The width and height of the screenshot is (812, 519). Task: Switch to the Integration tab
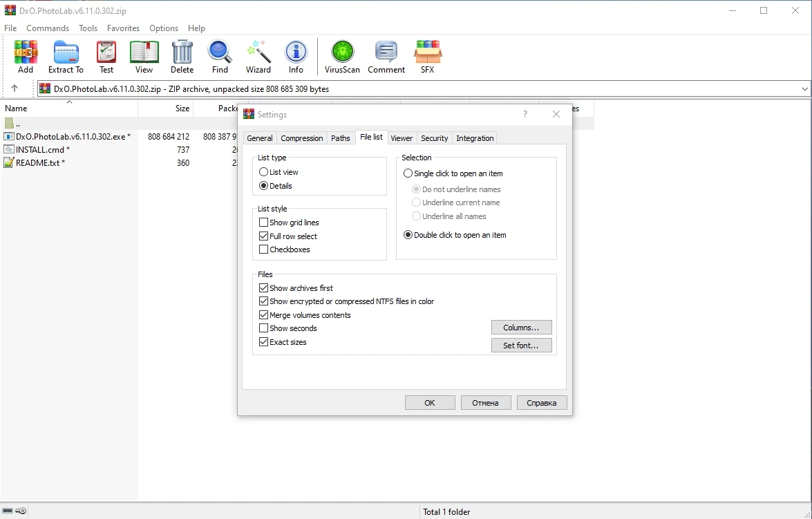[x=475, y=138]
